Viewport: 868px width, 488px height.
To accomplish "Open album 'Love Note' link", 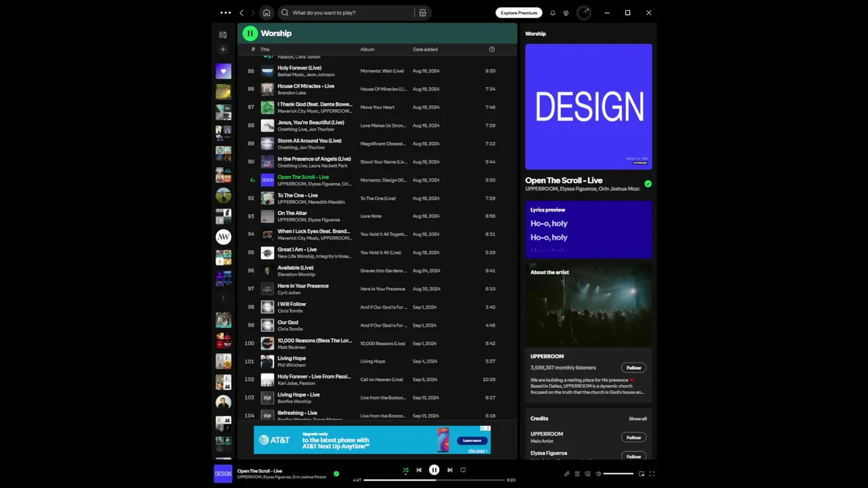I will (x=371, y=216).
